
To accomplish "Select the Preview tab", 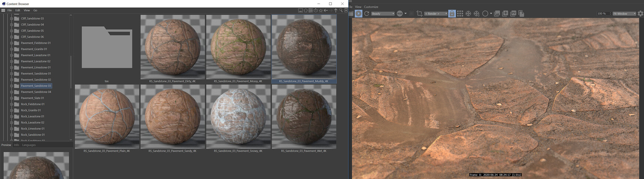I will coord(6,145).
